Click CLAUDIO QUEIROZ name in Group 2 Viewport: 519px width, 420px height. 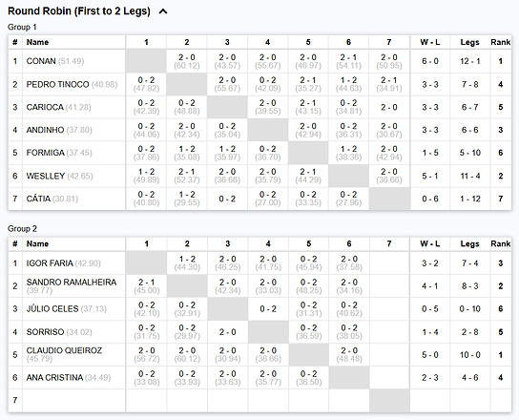(64, 350)
